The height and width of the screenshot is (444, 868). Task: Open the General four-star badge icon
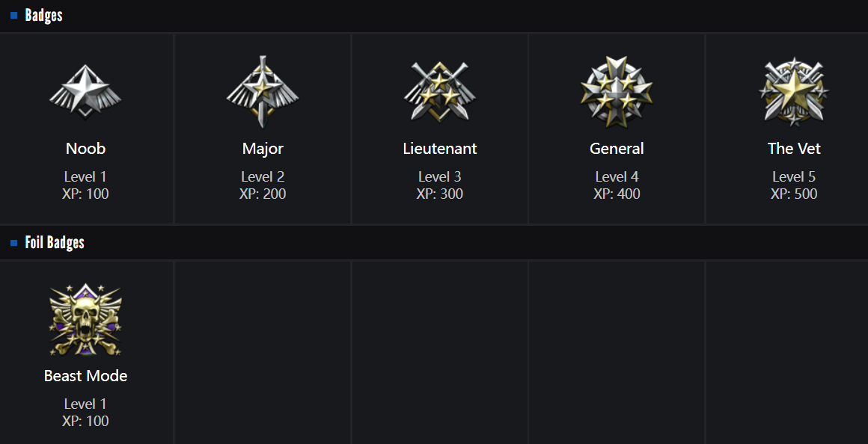click(617, 93)
